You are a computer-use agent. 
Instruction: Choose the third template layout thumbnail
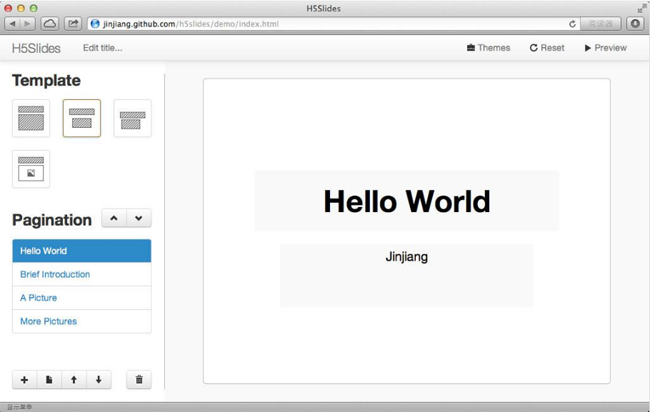pos(132,118)
